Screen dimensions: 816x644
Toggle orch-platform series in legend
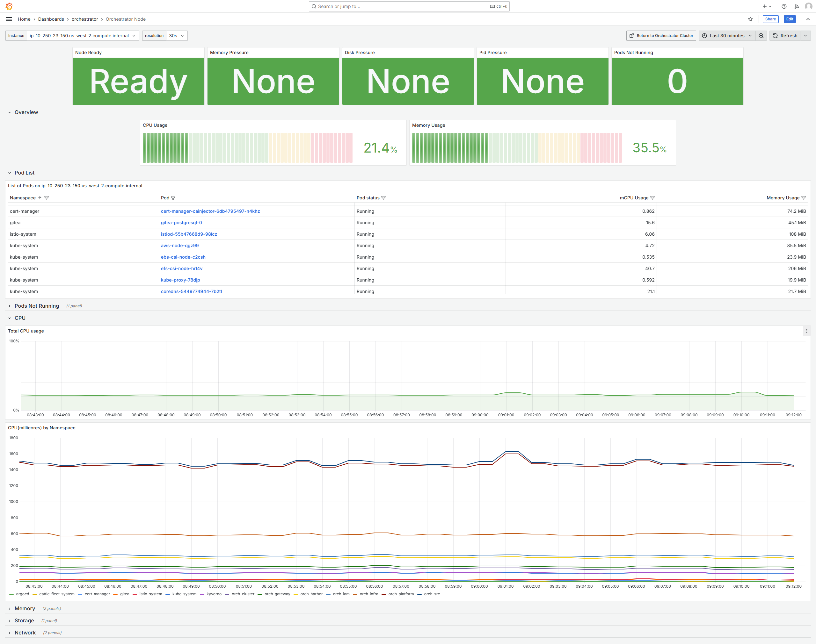(401, 594)
